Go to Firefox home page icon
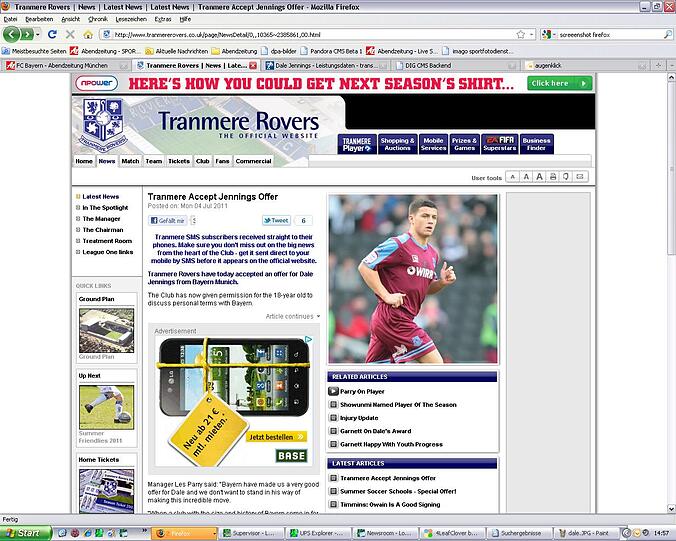 click(88, 34)
